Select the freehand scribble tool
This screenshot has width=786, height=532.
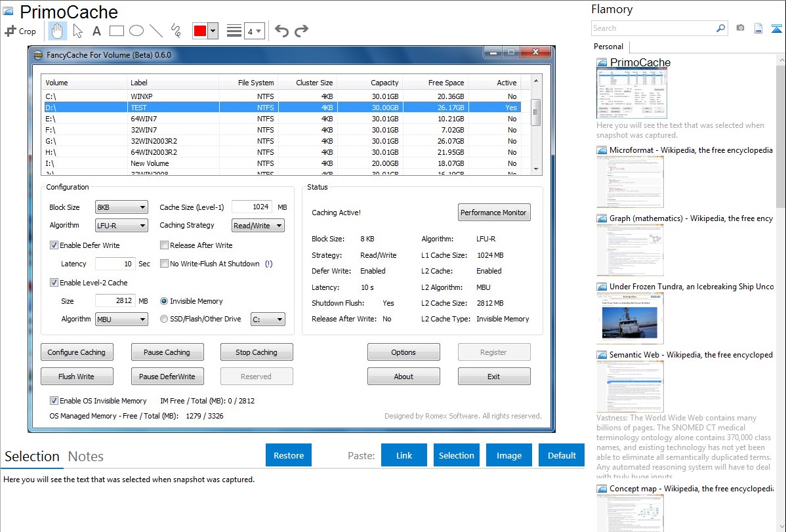click(x=176, y=31)
